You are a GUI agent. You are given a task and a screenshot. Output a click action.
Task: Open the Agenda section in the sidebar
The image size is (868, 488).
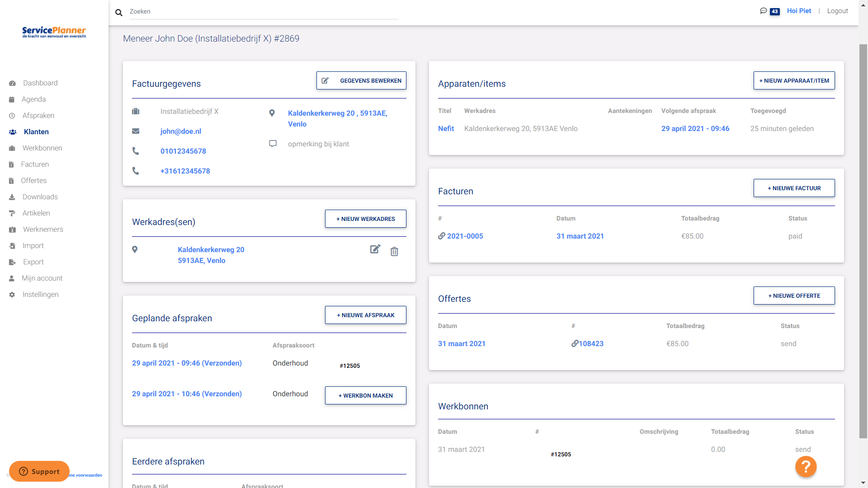34,99
